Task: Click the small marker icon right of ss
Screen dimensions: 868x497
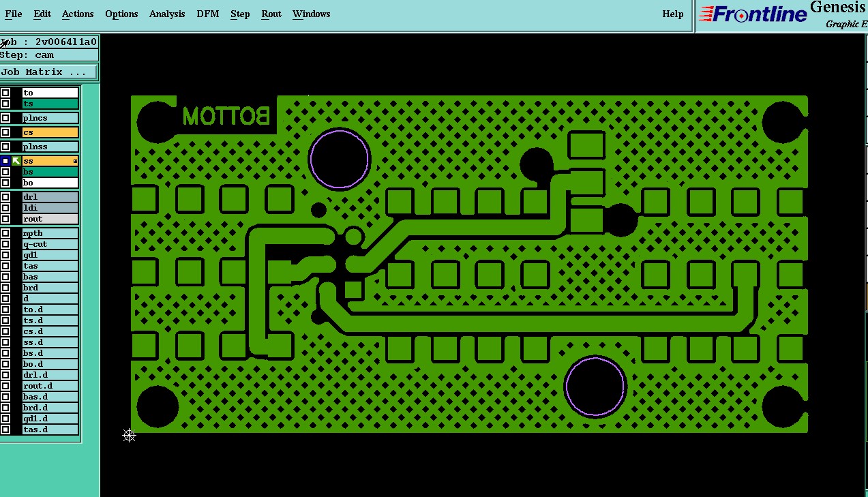Action: tap(75, 162)
